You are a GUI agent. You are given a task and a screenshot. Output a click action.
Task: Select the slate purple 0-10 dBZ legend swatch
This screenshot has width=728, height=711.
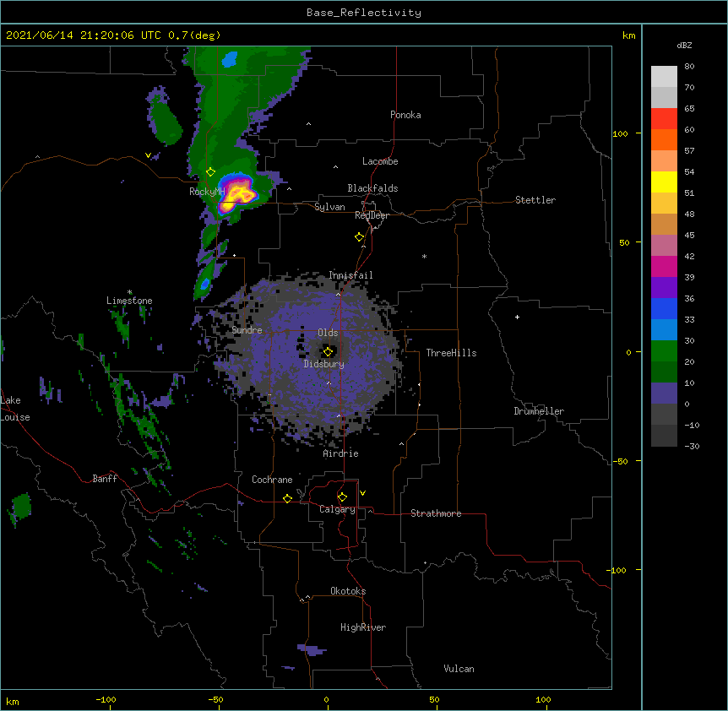664,393
